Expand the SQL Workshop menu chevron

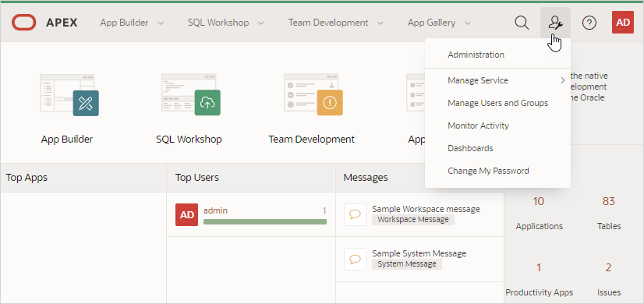[261, 23]
